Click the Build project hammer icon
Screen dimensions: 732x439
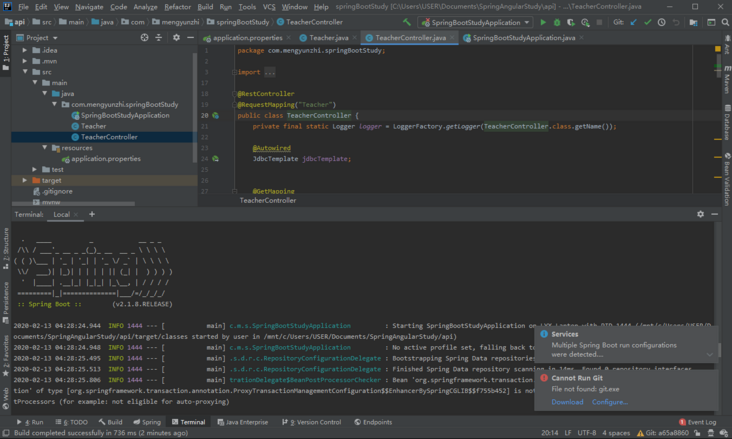[407, 22]
